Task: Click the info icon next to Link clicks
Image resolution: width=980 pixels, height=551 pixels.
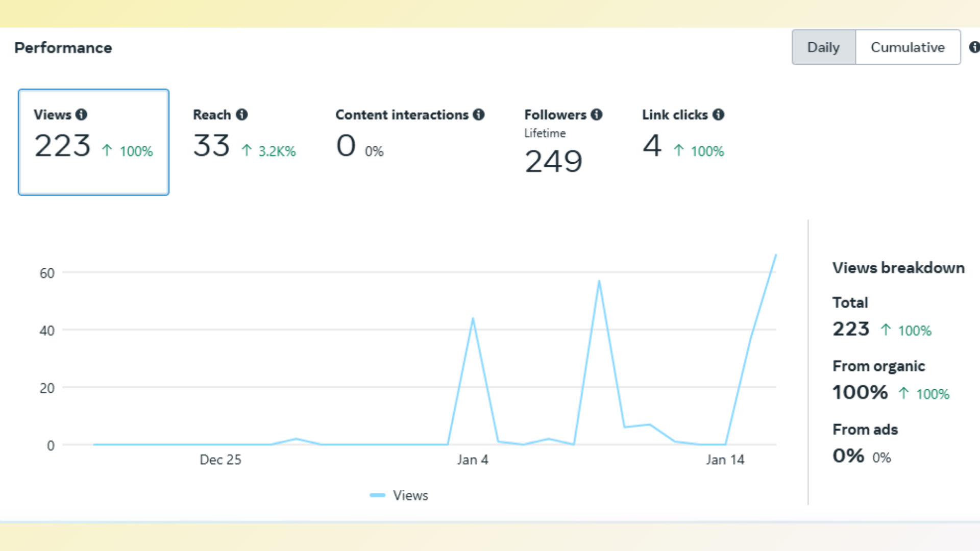Action: [x=719, y=114]
